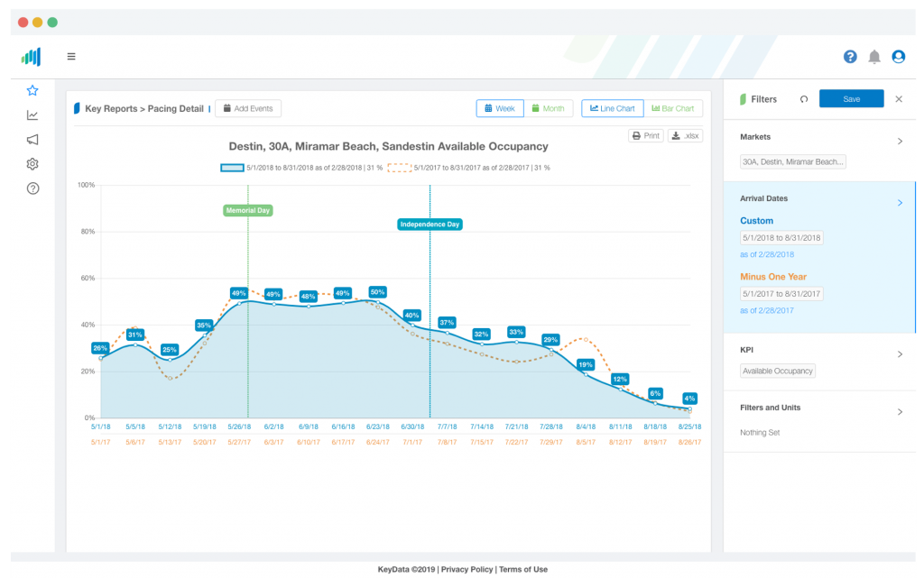
Task: Reset filters with the refresh icon
Action: pyautogui.click(x=804, y=99)
